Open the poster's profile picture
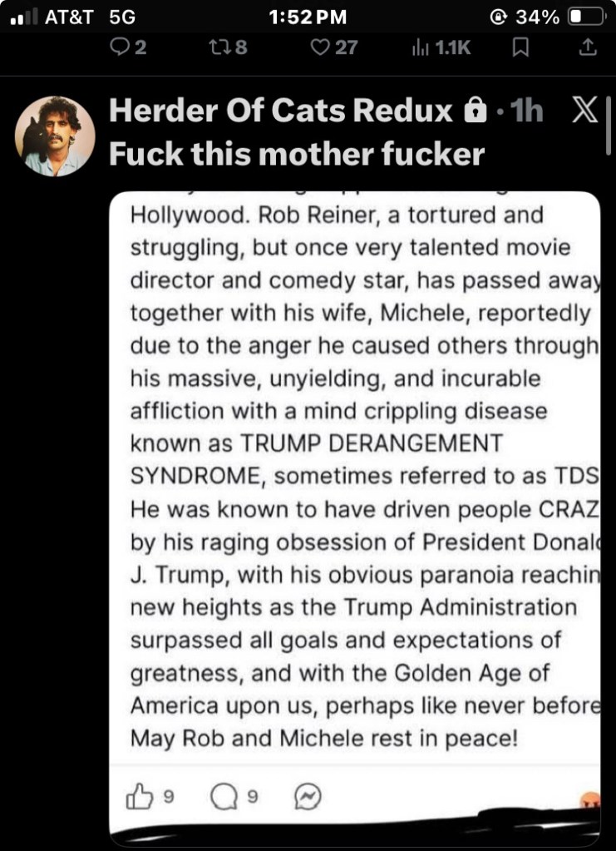Image resolution: width=616 pixels, height=851 pixels. coord(55,135)
